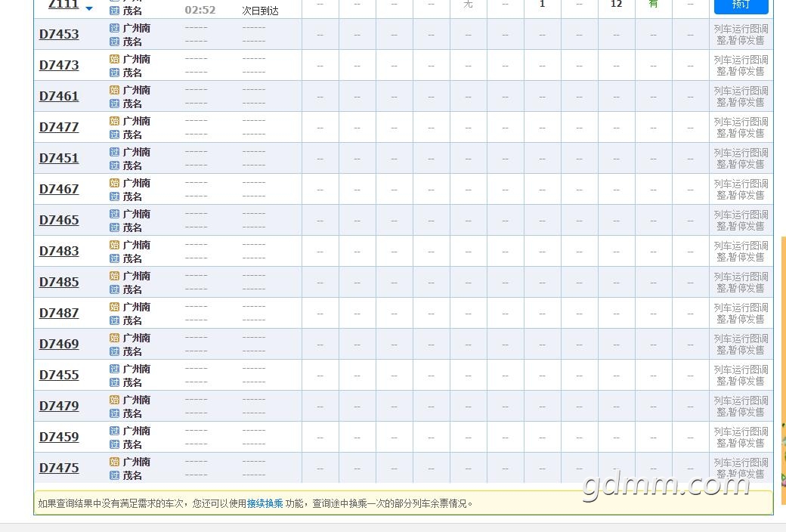Select the 02:52 time in Z111 row
Screen dimensions: 786x532
coord(200,10)
